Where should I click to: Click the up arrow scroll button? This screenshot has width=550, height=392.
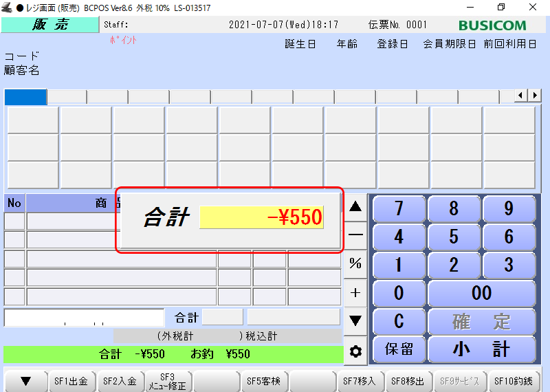click(355, 207)
